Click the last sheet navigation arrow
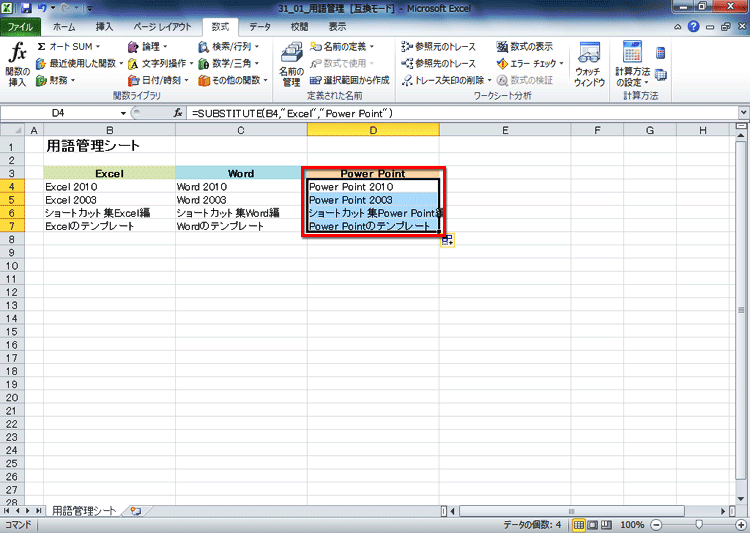 tap(38, 511)
